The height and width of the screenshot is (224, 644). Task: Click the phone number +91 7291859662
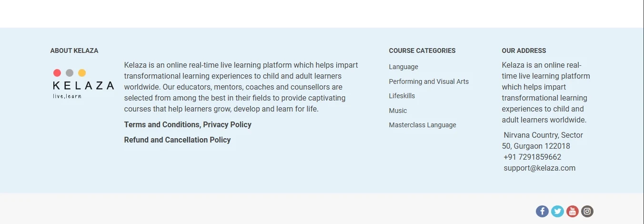click(532, 157)
